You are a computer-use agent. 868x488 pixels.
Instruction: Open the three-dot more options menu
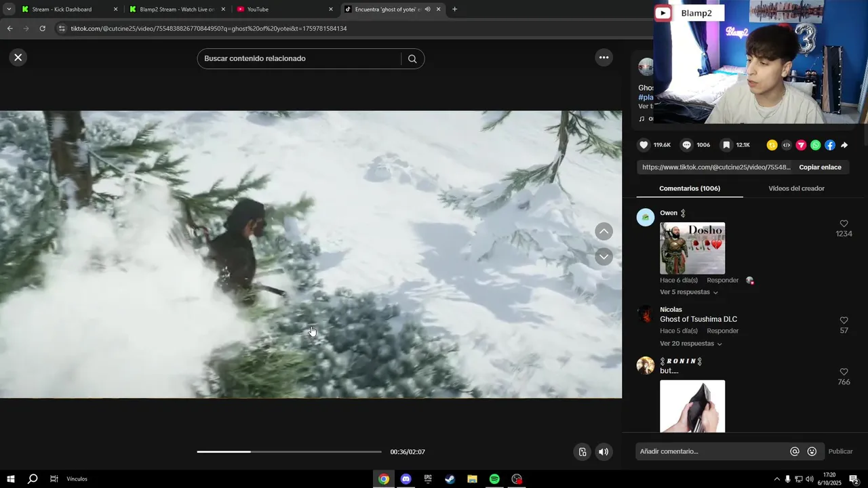(604, 58)
